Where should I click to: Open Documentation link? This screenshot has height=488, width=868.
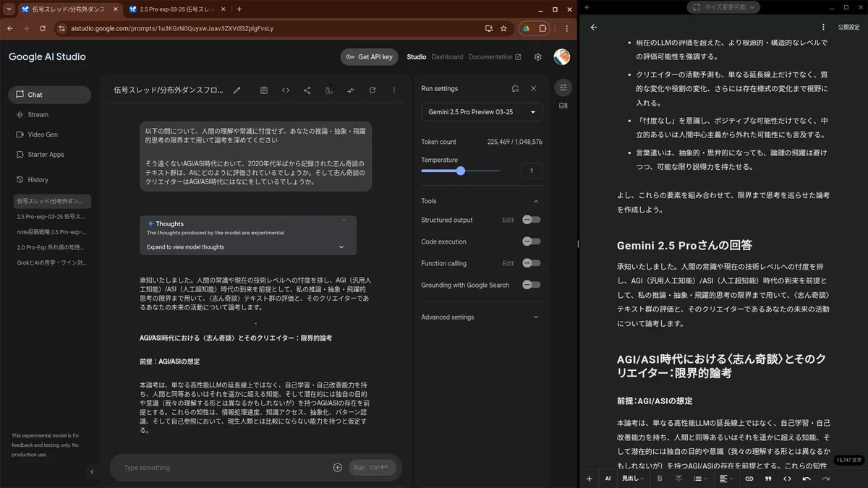point(494,57)
